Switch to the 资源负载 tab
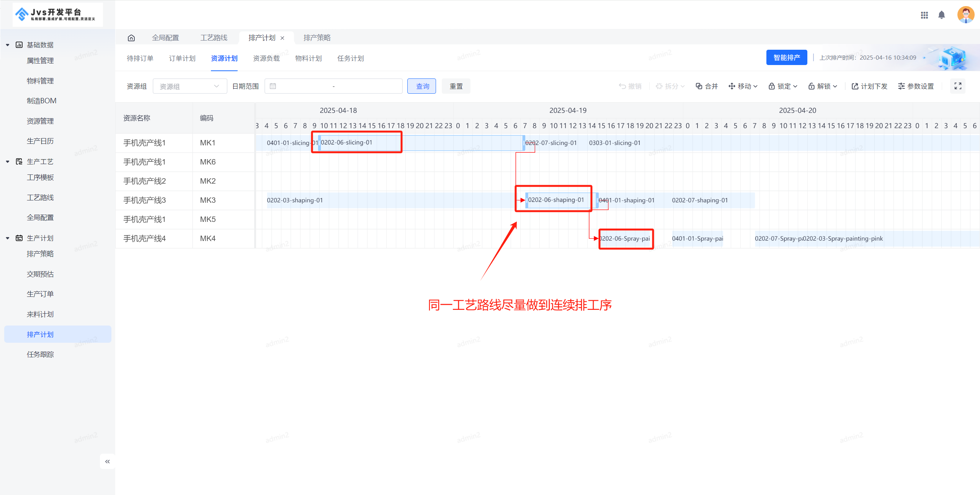This screenshot has width=980, height=495. 266,58
